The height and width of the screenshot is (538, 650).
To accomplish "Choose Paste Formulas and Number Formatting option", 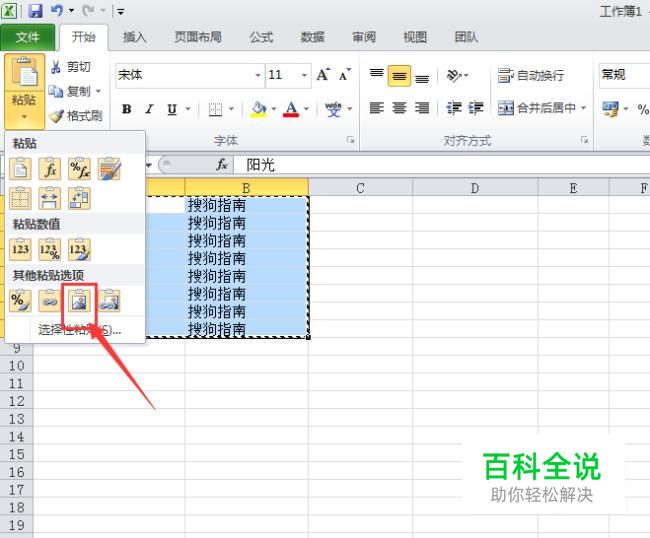I will coord(80,169).
